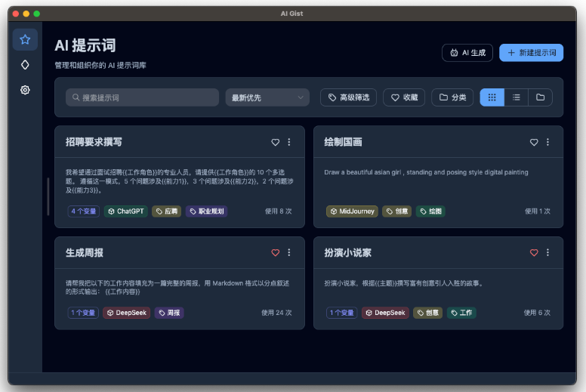The height and width of the screenshot is (392, 586).
Task: Switch to folder view layout
Action: [x=540, y=97]
